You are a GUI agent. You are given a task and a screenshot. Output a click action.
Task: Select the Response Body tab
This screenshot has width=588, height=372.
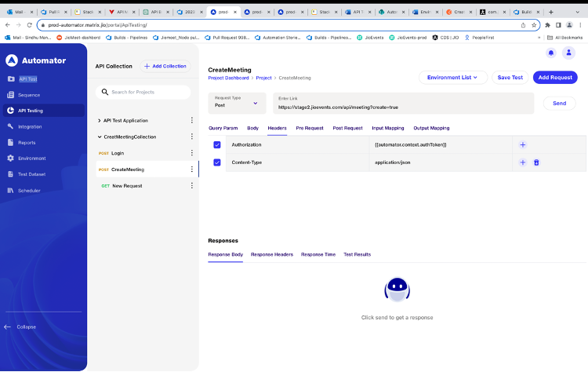tap(225, 254)
